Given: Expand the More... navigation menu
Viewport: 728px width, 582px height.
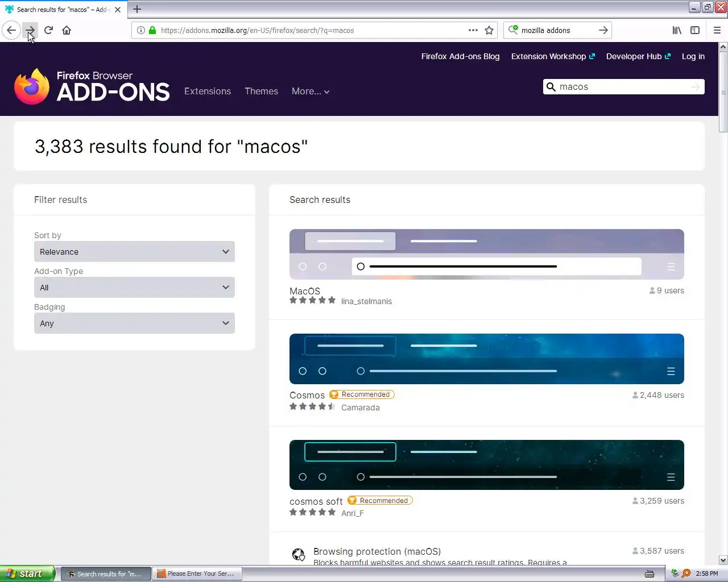Looking at the screenshot, I should point(311,92).
